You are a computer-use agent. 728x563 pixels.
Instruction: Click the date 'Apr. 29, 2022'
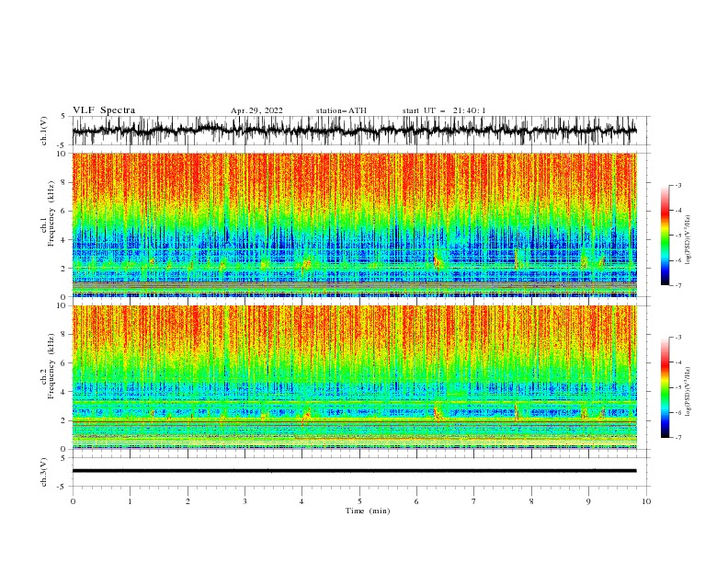click(256, 110)
